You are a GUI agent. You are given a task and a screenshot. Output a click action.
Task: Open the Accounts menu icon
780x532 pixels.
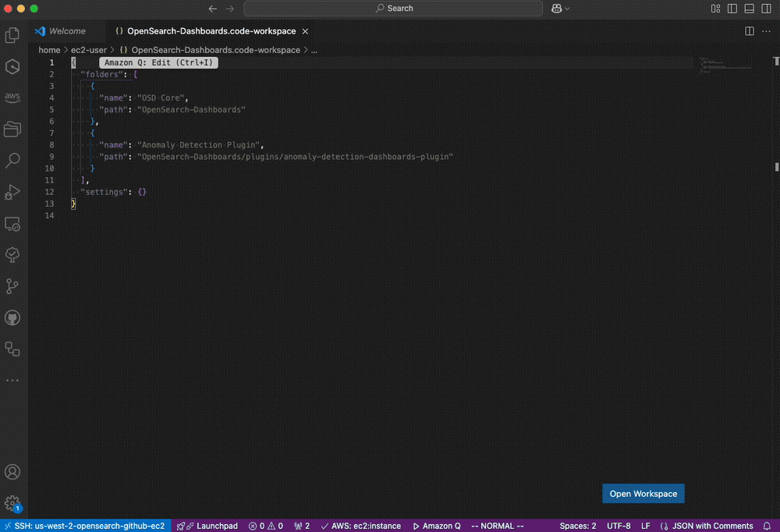(12, 472)
